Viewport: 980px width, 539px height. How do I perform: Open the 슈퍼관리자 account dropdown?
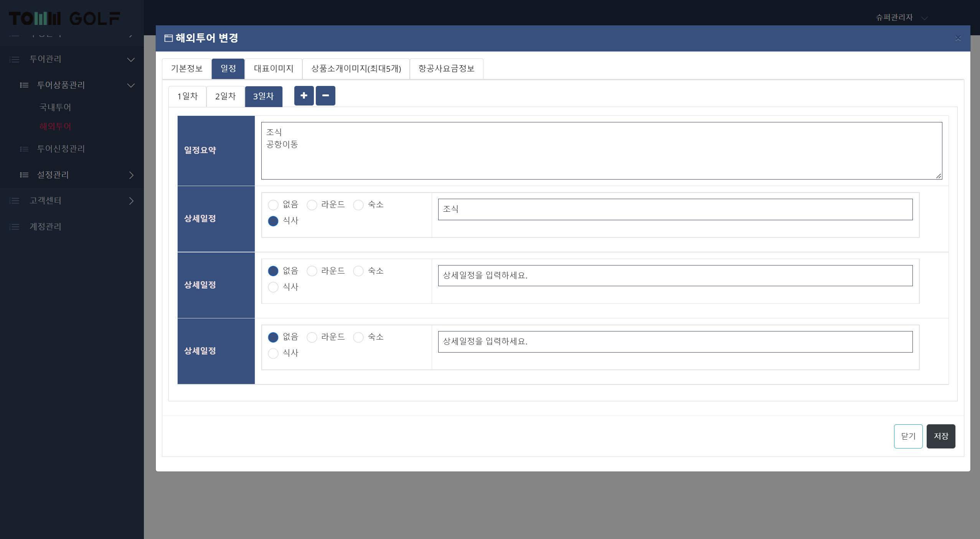click(x=924, y=18)
